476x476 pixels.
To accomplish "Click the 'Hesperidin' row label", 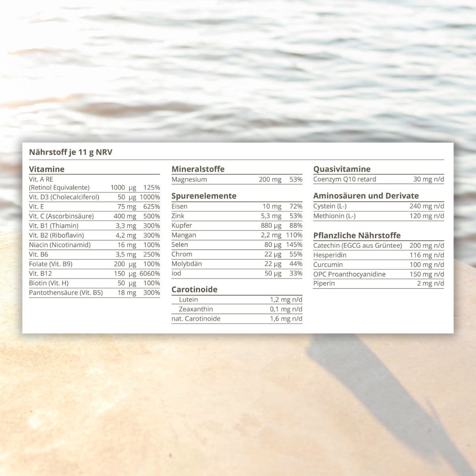I will 330,255.
